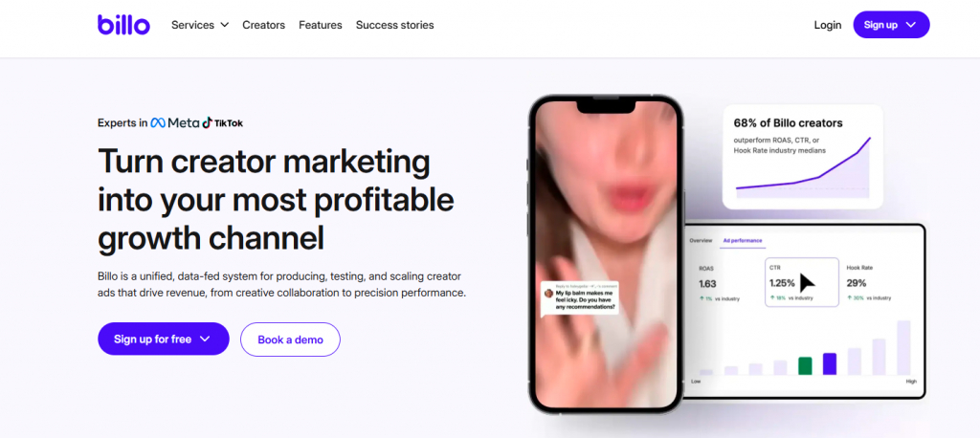This screenshot has width=980, height=438.
Task: Click the Login link
Action: 828,25
